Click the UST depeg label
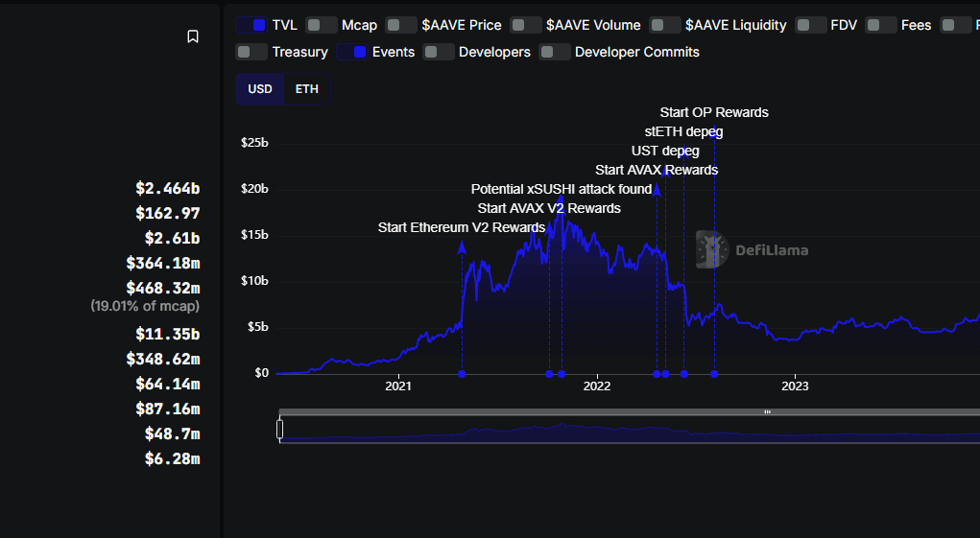This screenshot has height=538, width=980. click(x=665, y=151)
